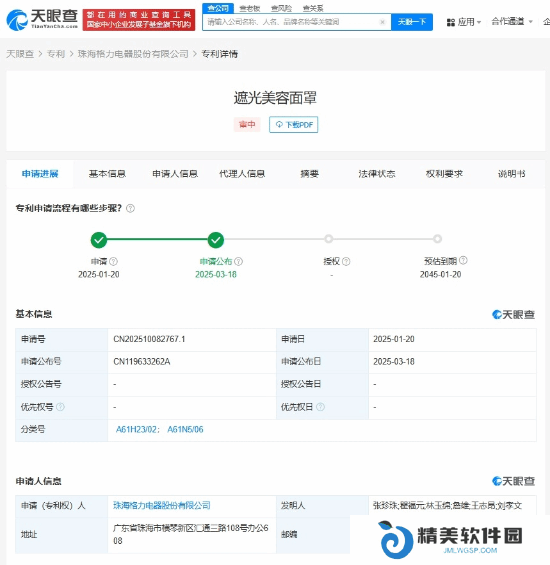This screenshot has width=550, height=565.
Task: Click help icon beside 专利申请流程有哪些步骤
Action: pyautogui.click(x=130, y=208)
